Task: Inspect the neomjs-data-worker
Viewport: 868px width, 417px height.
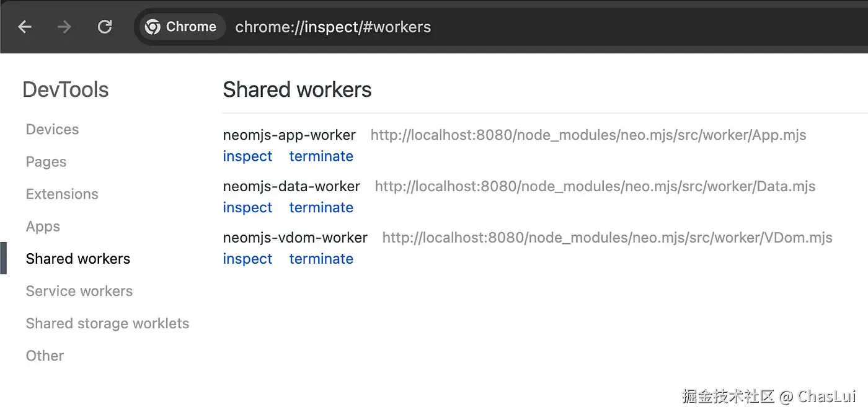Action: click(x=247, y=208)
